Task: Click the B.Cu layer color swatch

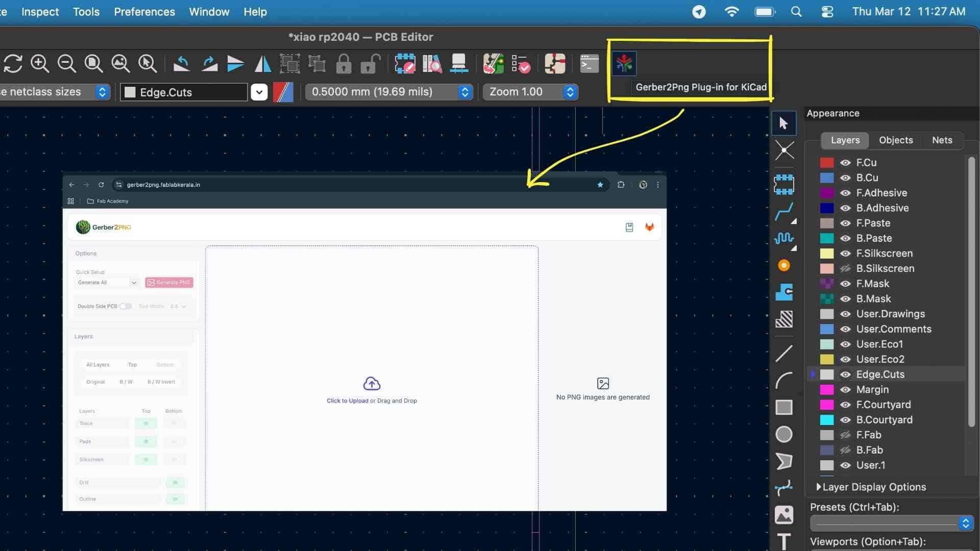Action: coord(826,178)
